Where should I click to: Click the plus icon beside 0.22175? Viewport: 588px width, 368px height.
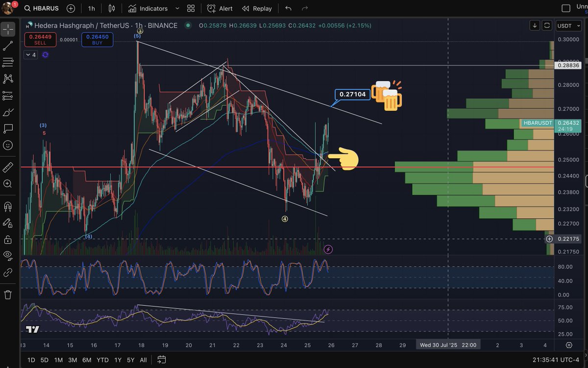(x=549, y=239)
